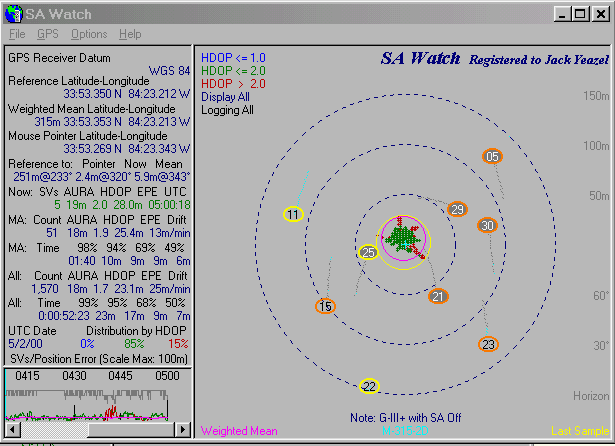Click the Logging All label
This screenshot has width=615, height=446.
pyautogui.click(x=227, y=110)
